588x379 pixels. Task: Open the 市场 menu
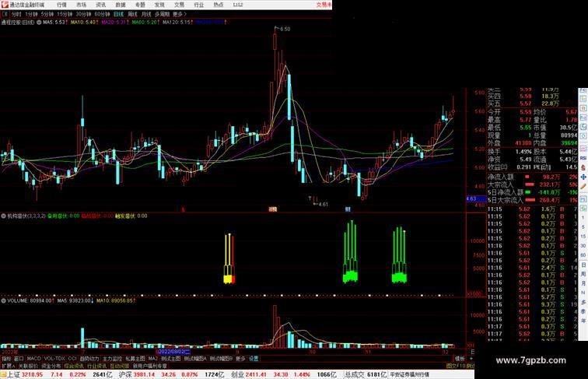click(x=81, y=5)
